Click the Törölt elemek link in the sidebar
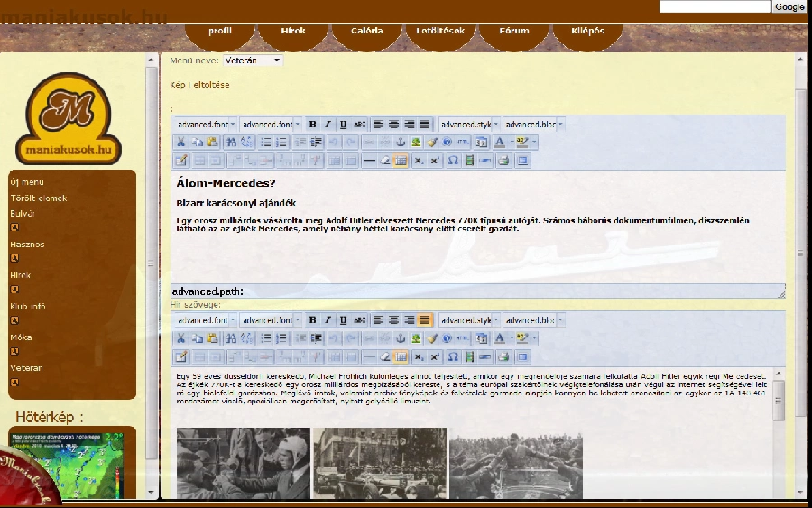 tap(38, 198)
